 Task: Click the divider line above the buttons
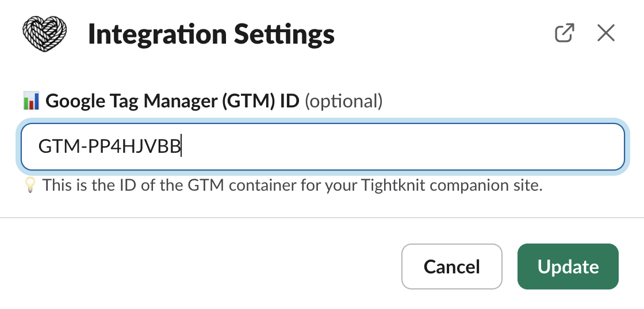pos(322,218)
